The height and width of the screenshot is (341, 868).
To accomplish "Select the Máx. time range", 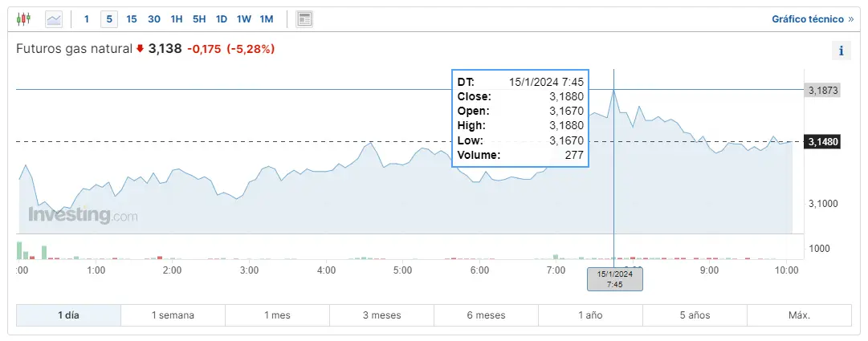I will coord(799,315).
